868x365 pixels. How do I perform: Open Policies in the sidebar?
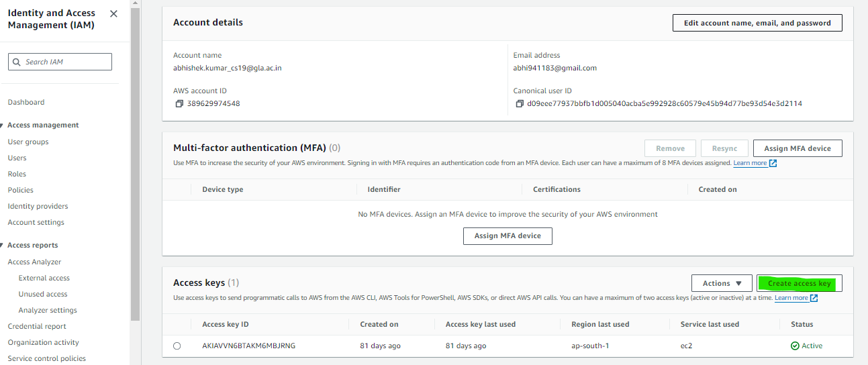coord(21,191)
